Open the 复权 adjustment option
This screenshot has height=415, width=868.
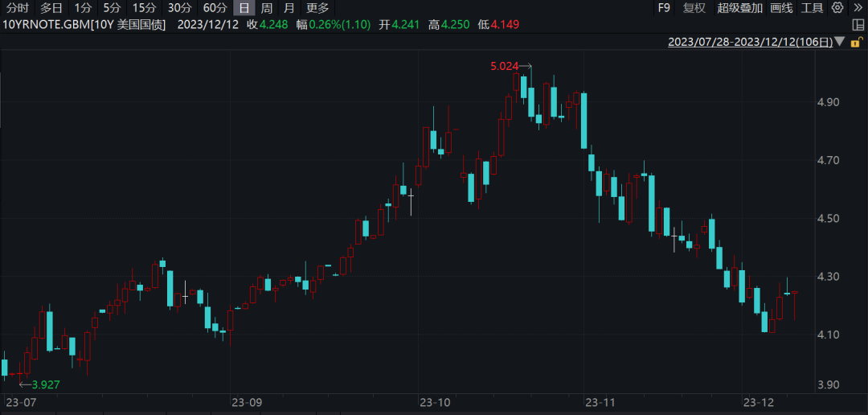point(694,8)
